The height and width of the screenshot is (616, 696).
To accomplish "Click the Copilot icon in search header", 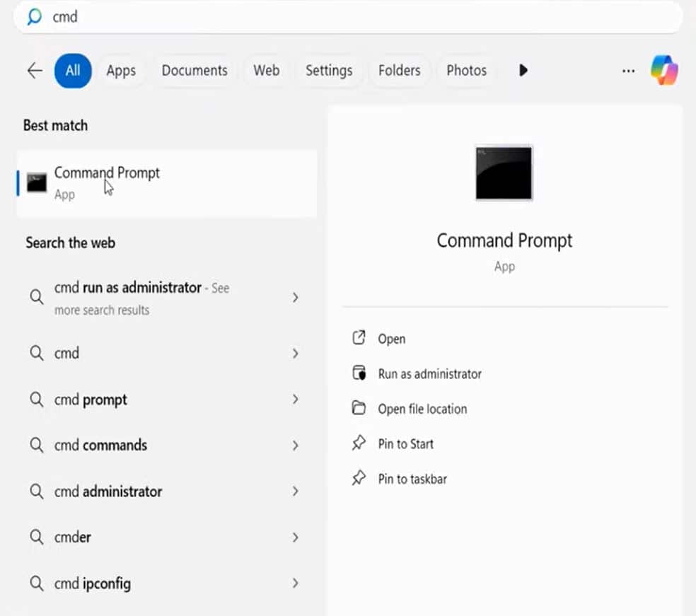I will tap(664, 71).
